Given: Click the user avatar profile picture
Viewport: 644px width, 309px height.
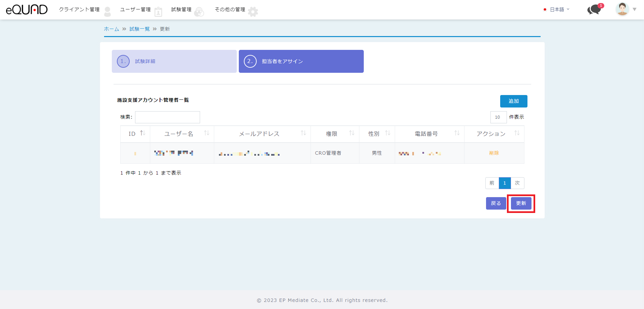Looking at the screenshot, I should tap(622, 9).
